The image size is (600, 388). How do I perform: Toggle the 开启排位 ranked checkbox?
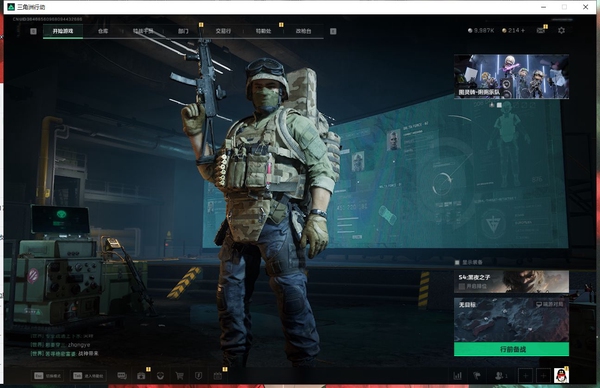pyautogui.click(x=461, y=286)
